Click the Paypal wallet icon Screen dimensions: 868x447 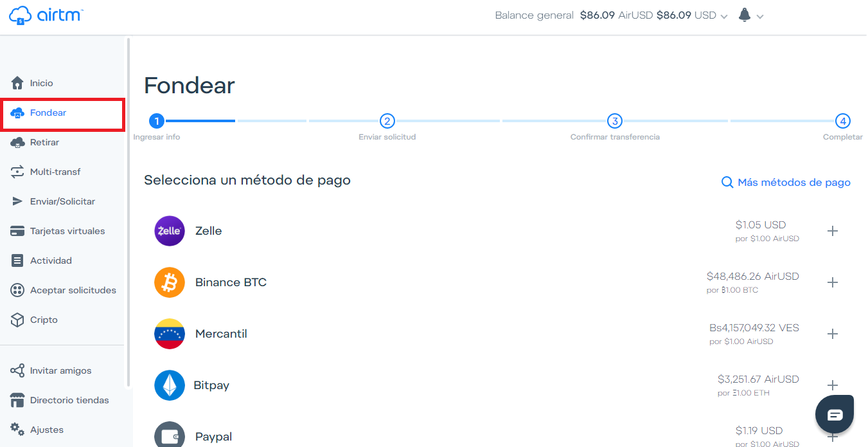[170, 435]
